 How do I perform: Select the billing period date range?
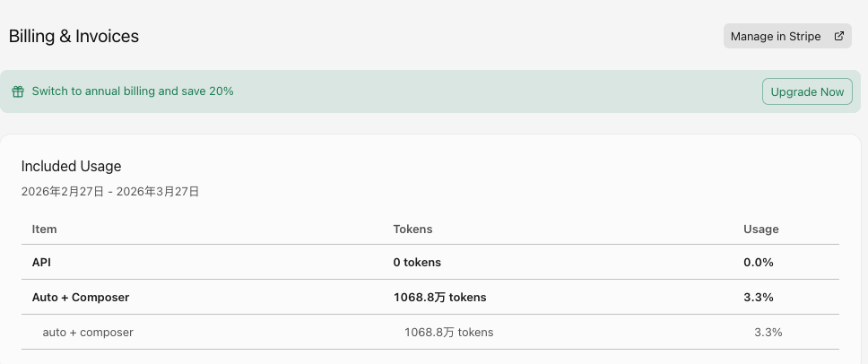(110, 192)
